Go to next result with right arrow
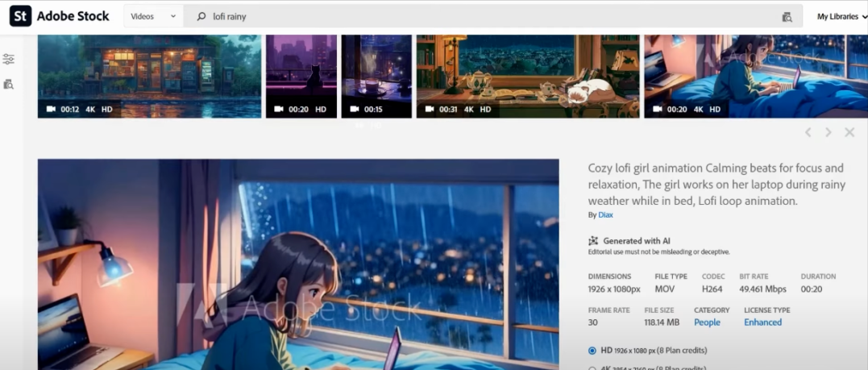Viewport: 868px width, 370px height. coord(829,132)
